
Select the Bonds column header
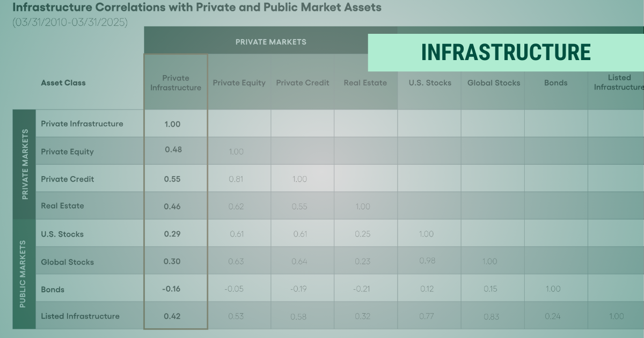555,83
